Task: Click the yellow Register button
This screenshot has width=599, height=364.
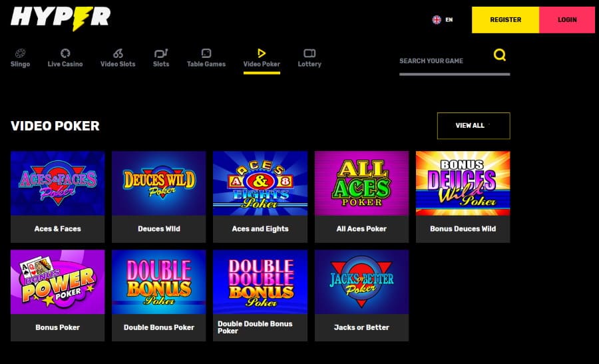Action: pyautogui.click(x=505, y=20)
